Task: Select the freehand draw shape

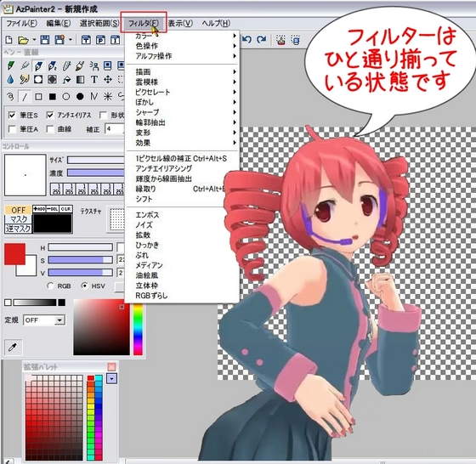Action: [x=10, y=97]
